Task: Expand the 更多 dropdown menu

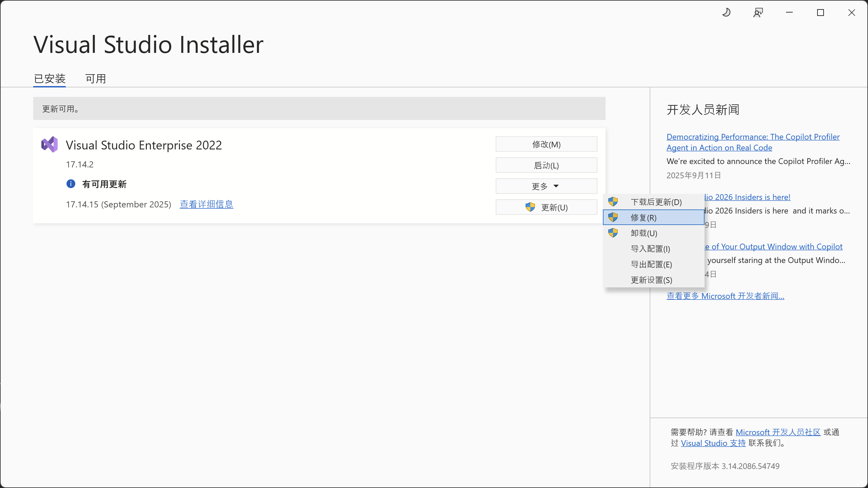Action: tap(546, 186)
